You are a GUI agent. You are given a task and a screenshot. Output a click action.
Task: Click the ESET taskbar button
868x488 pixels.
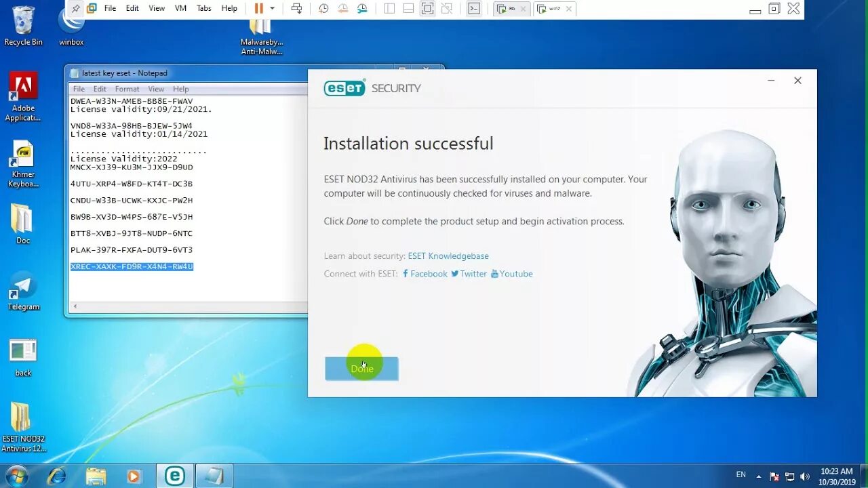175,476
